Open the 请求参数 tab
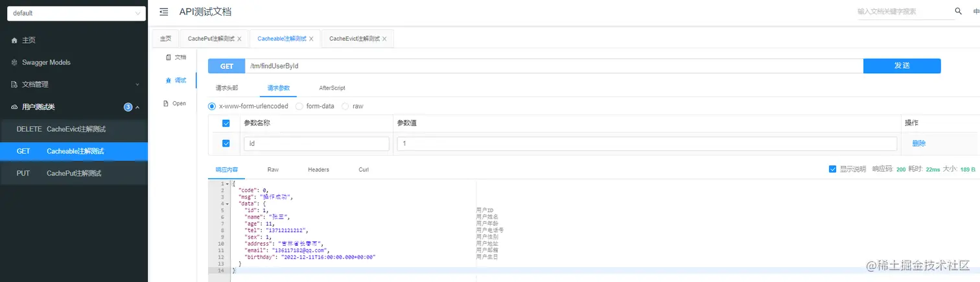The width and height of the screenshot is (980, 282). click(x=279, y=88)
